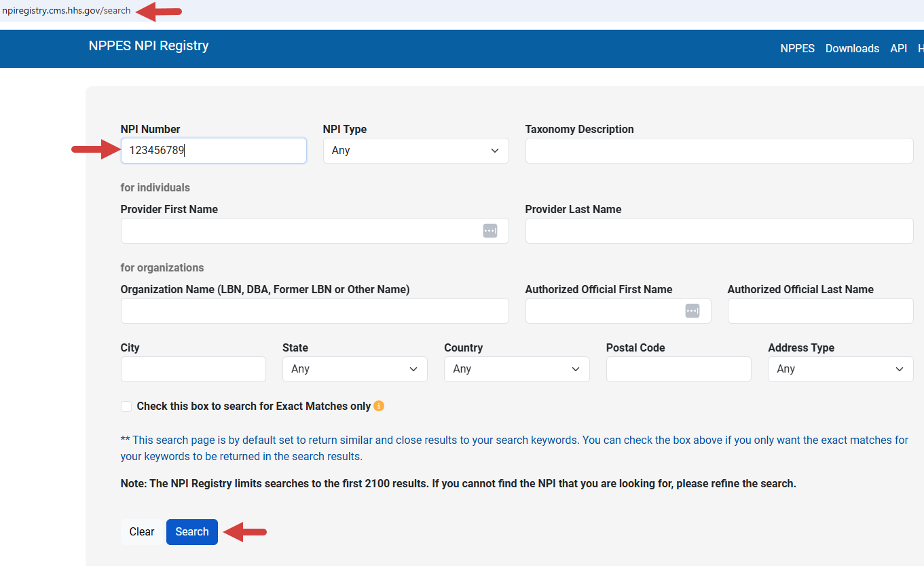The width and height of the screenshot is (924, 566).
Task: Click the ellipsis icon in Provider First Name field
Action: (x=489, y=231)
